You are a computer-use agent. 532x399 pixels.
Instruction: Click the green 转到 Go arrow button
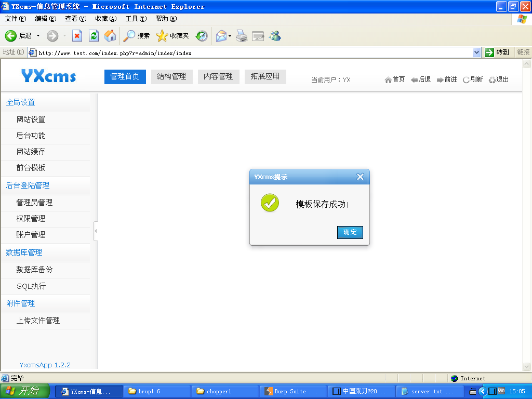[x=489, y=52]
